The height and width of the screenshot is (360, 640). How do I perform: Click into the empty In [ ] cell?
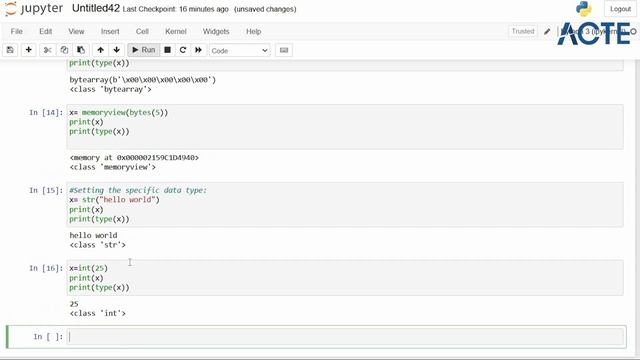pyautogui.click(x=345, y=337)
